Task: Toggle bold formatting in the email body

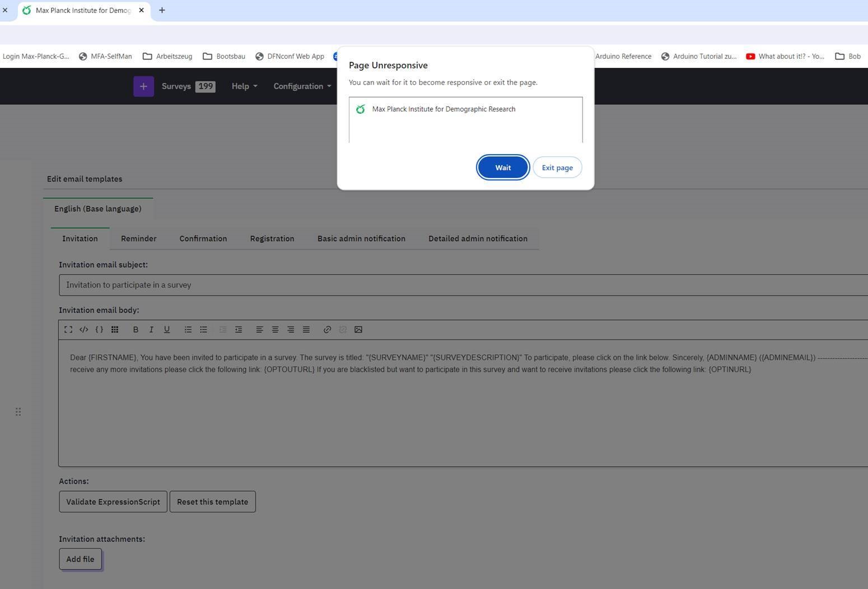Action: tap(136, 330)
